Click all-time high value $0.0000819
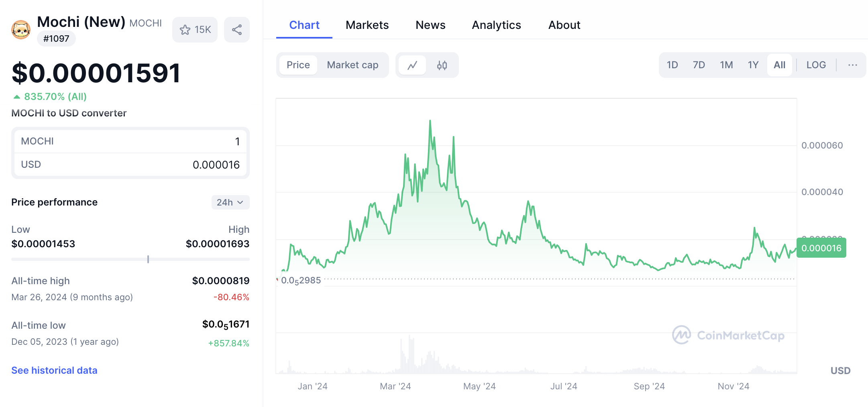The width and height of the screenshot is (868, 407). point(221,281)
